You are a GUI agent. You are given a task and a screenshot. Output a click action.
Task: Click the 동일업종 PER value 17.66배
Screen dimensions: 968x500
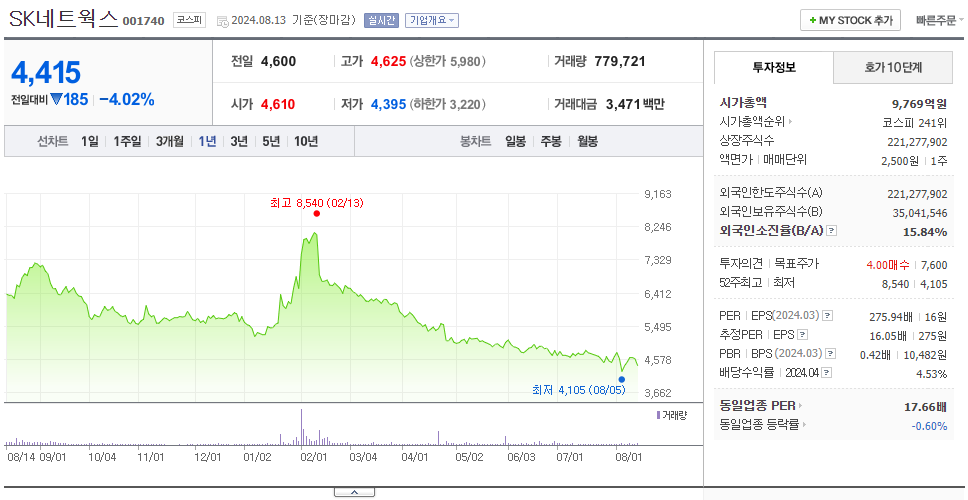click(x=925, y=407)
